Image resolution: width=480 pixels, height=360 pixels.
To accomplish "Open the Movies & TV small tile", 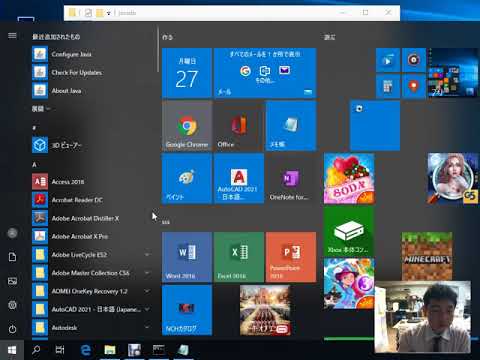I will tap(388, 60).
